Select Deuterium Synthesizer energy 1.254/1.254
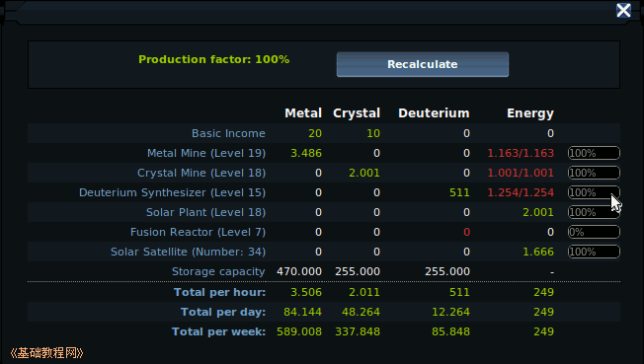The height and width of the screenshot is (364, 644). coord(521,192)
